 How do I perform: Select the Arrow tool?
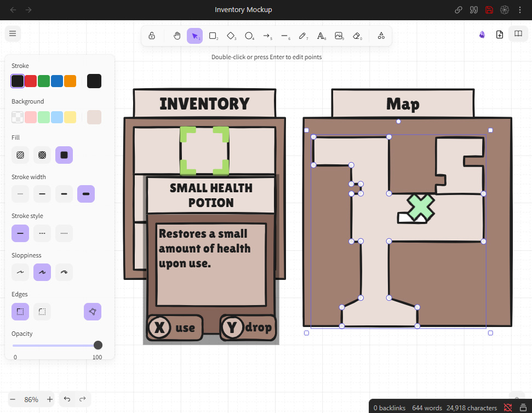point(267,36)
